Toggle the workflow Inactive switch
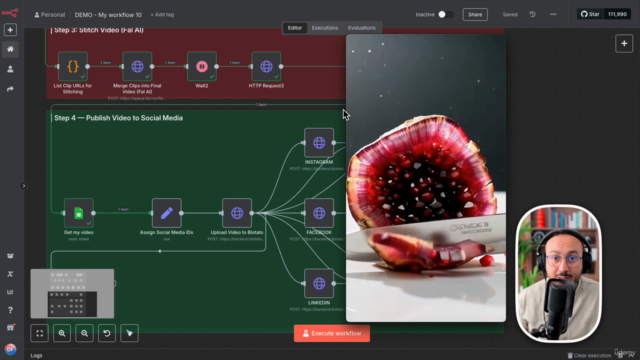This screenshot has width=640, height=360. point(445,14)
